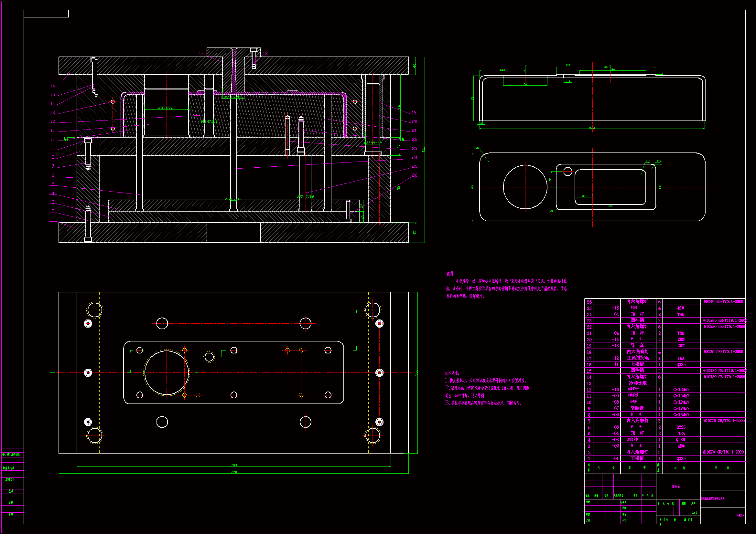Click the 780 width dimension text
This screenshot has height=534, width=756.
(233, 472)
